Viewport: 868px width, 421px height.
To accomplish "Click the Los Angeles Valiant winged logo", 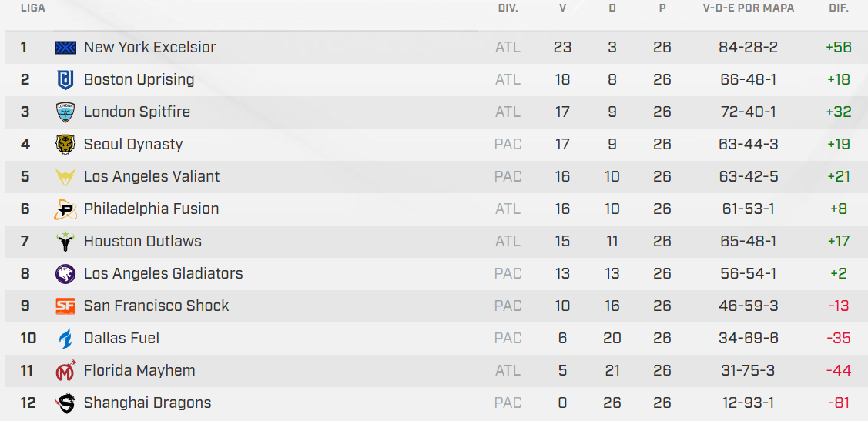I will coord(65,177).
